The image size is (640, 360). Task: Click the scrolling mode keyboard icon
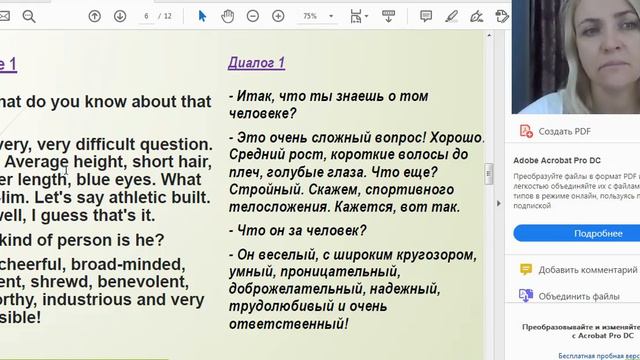pos(388,16)
